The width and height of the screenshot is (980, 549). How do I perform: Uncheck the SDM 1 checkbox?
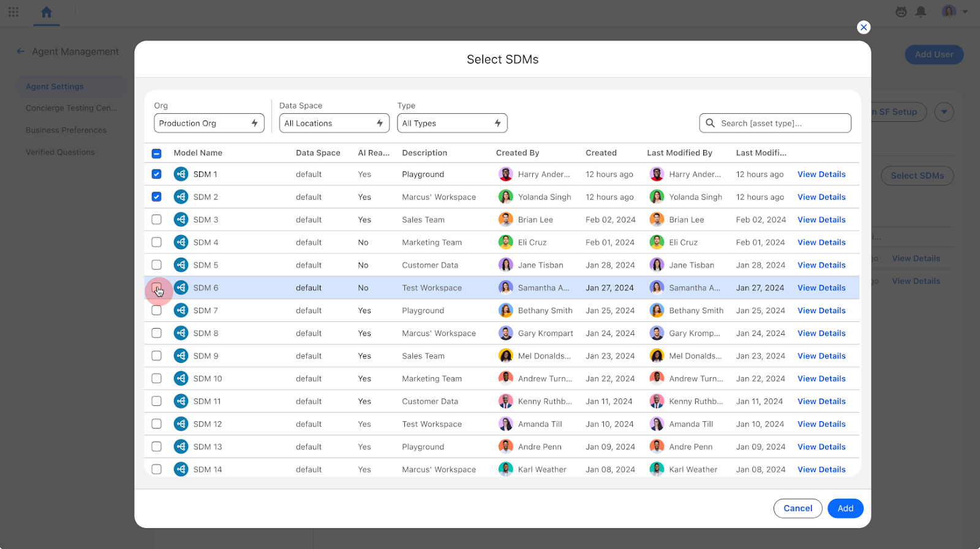[x=157, y=174]
